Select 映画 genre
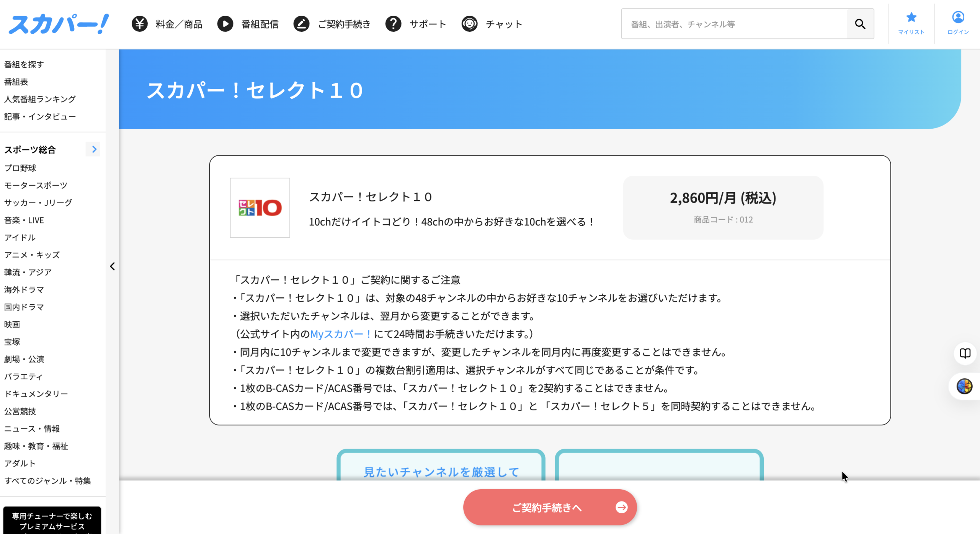Screen dimensions: 980x534 (12, 324)
